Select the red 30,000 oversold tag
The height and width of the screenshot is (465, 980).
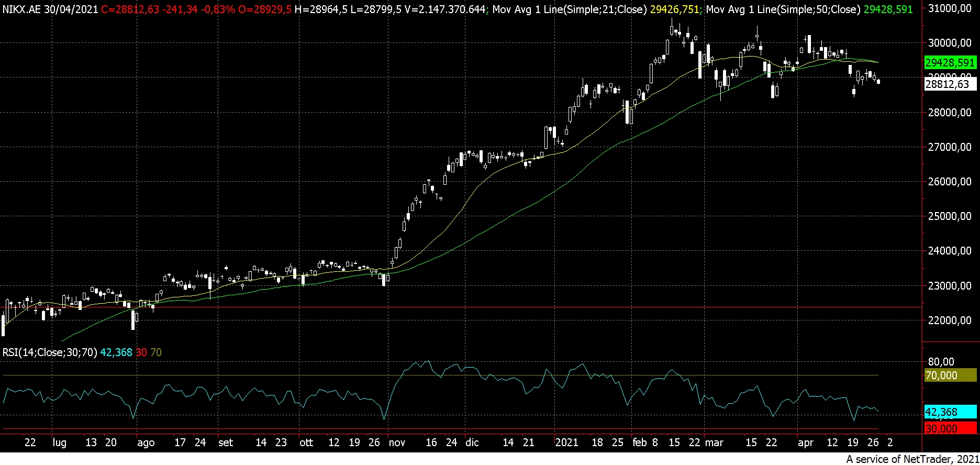950,428
